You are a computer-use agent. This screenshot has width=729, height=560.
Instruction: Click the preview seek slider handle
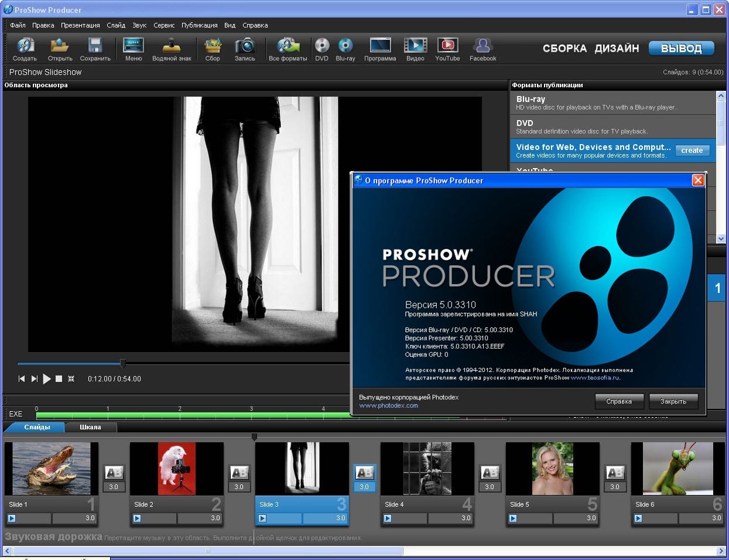coord(123,364)
